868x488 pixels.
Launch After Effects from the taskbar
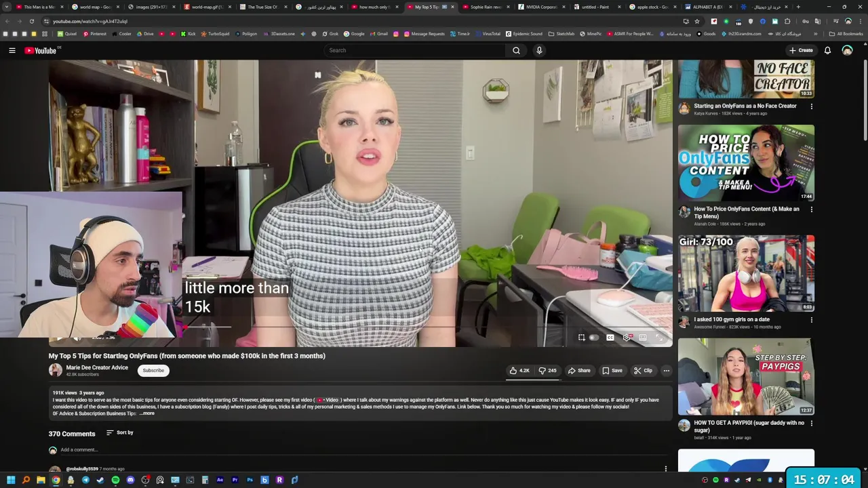[220, 480]
